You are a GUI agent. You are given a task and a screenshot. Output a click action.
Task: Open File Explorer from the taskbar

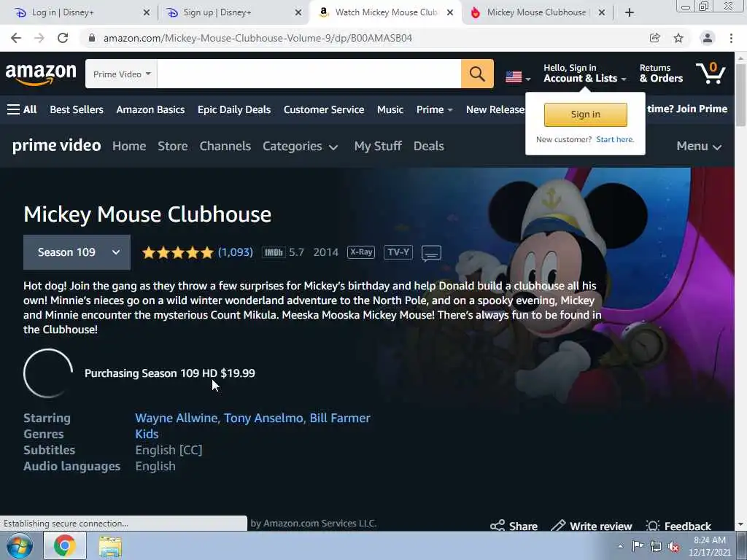tap(110, 545)
